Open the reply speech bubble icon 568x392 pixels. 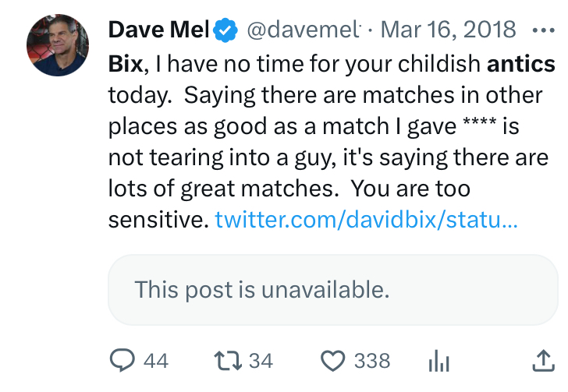tap(122, 361)
